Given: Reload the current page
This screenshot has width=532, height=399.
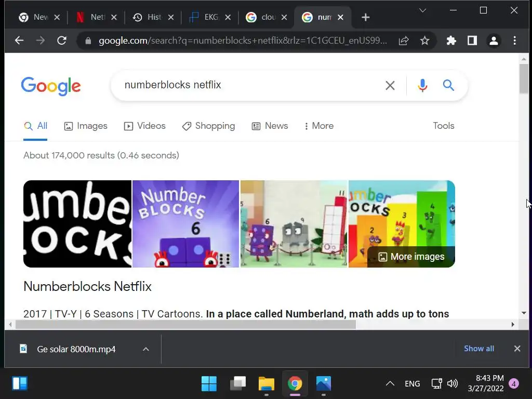Looking at the screenshot, I should coord(62,41).
